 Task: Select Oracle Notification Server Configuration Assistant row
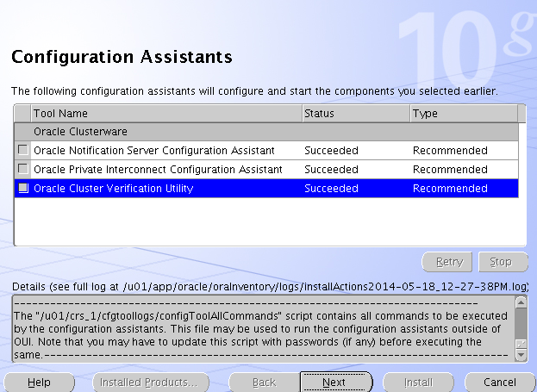click(266, 150)
